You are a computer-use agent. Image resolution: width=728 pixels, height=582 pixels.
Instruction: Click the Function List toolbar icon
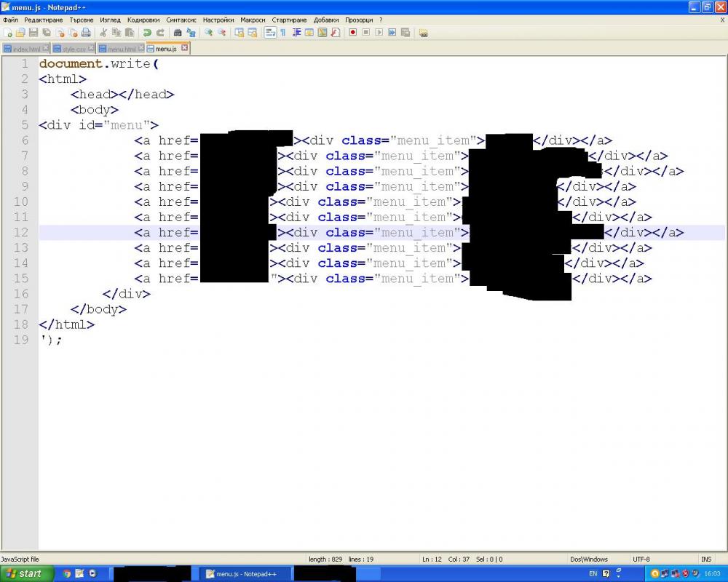point(335,33)
